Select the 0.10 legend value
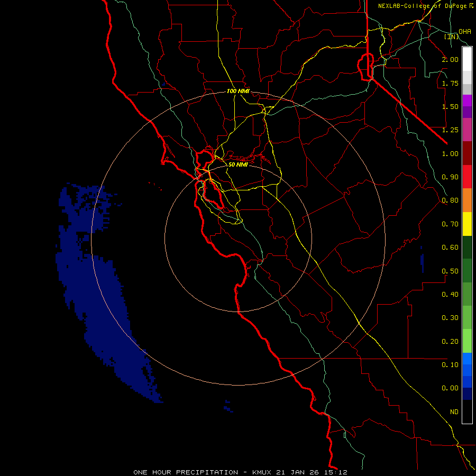This screenshot has width=476, height=476. click(450, 365)
